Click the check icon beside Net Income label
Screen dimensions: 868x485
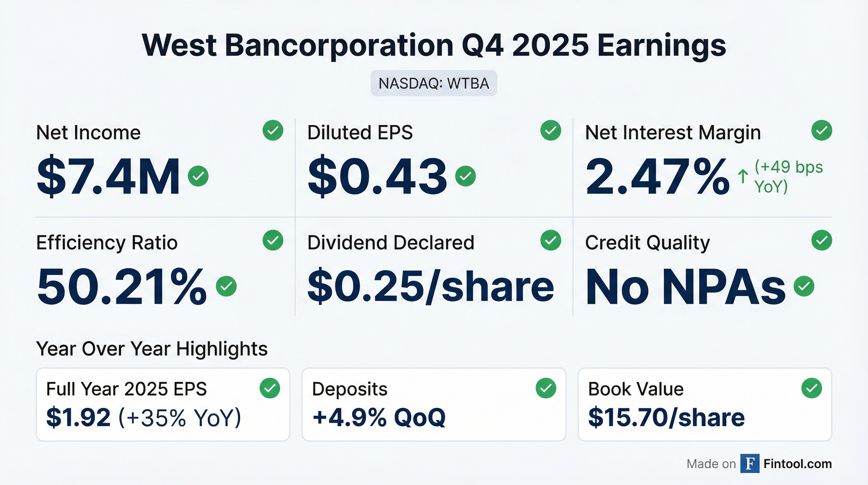[273, 130]
